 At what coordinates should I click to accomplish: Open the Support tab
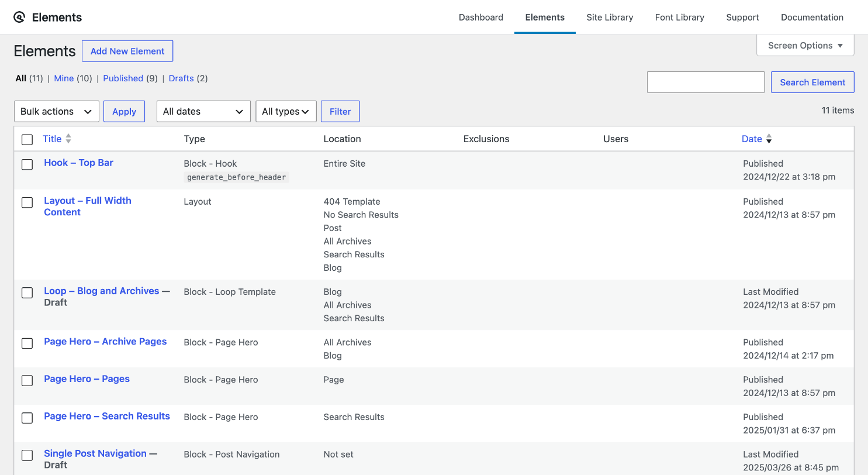(x=742, y=17)
